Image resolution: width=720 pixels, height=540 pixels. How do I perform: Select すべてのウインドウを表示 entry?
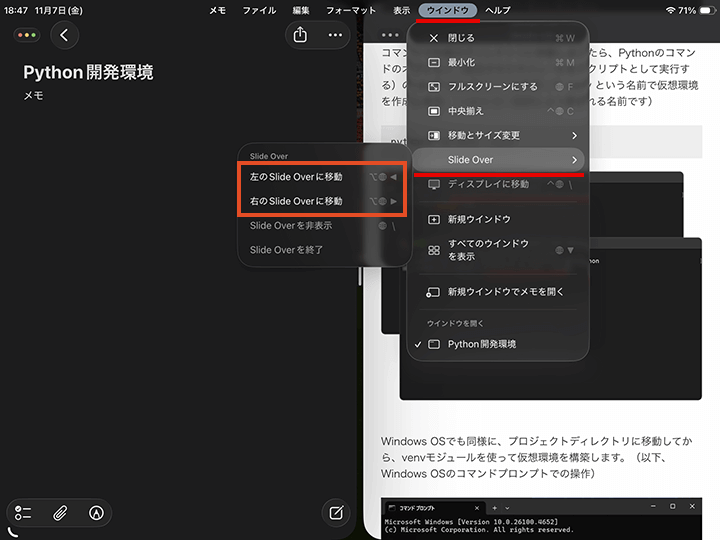coord(498,250)
